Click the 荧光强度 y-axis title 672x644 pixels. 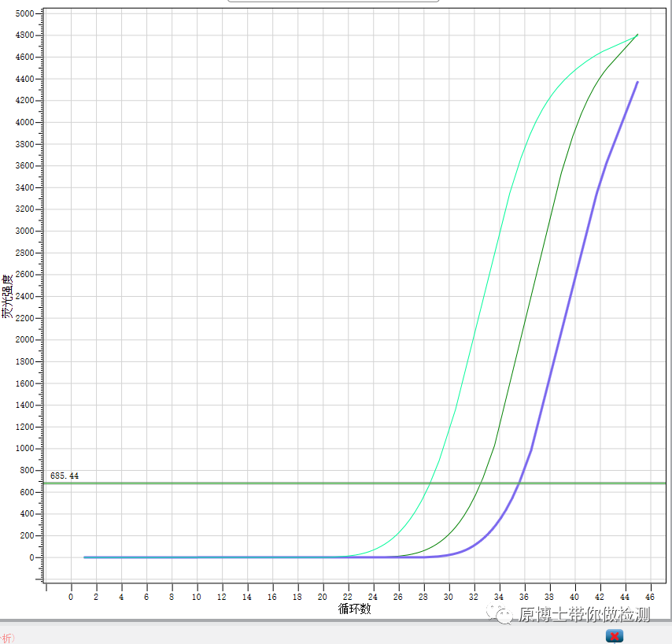[x=7, y=296]
